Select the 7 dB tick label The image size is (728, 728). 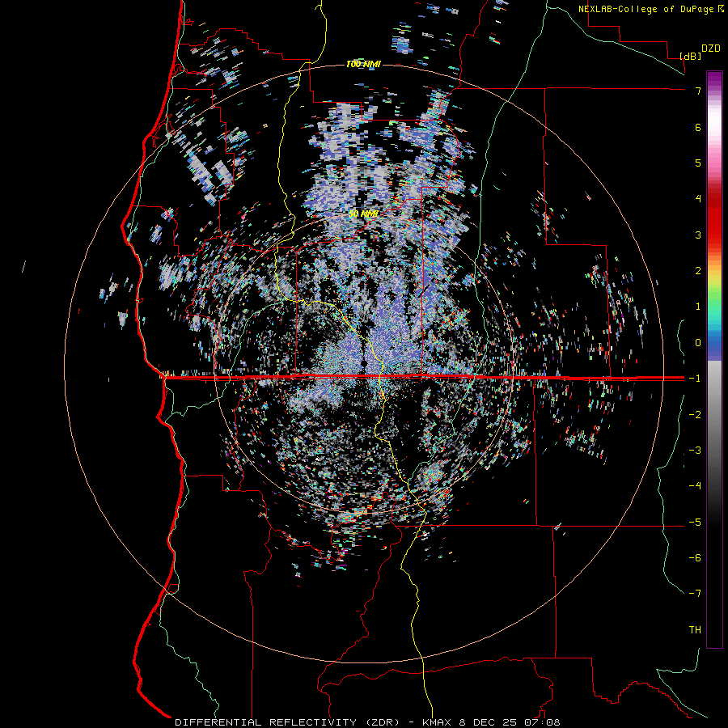coord(698,91)
